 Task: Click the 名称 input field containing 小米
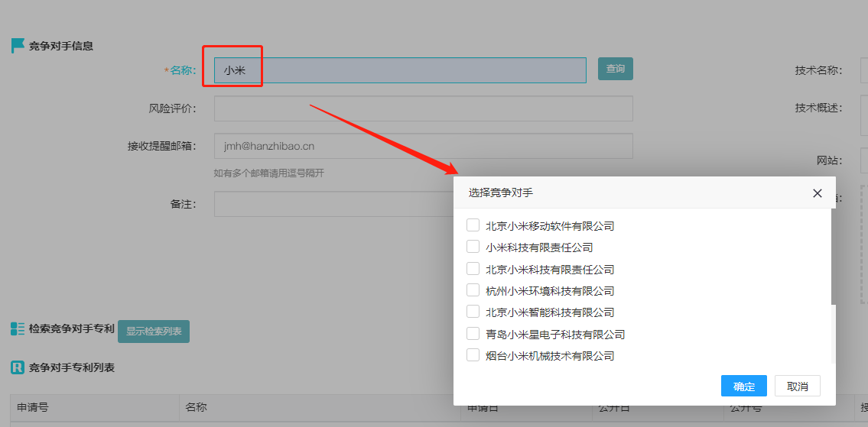tap(400, 70)
